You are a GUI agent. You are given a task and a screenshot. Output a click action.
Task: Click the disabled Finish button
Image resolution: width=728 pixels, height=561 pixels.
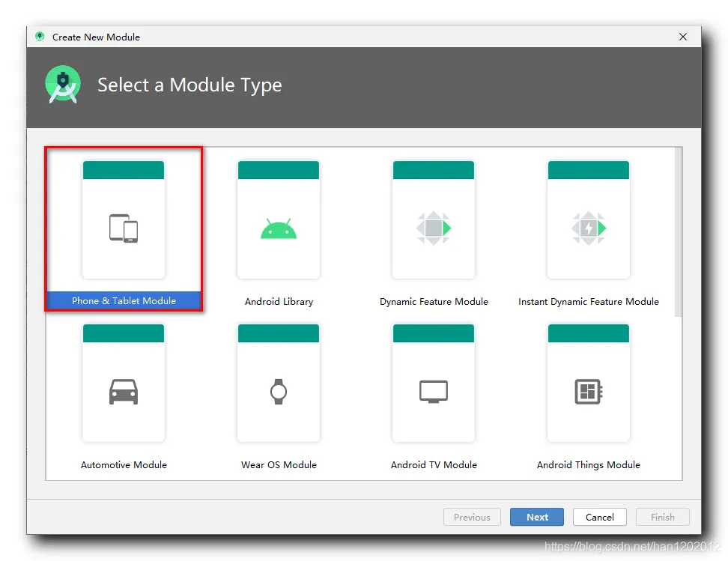(x=663, y=517)
